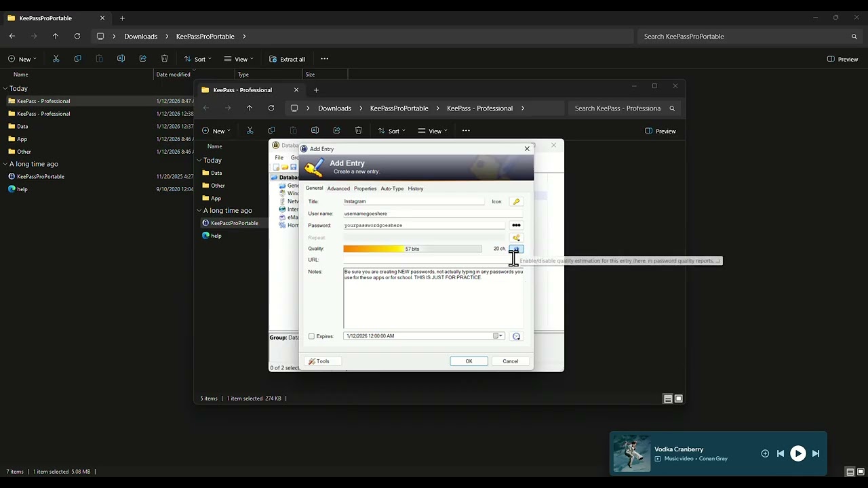Click the password Quality bar showing 57 bits
Viewport: 868px width, 488px height.
(x=412, y=249)
